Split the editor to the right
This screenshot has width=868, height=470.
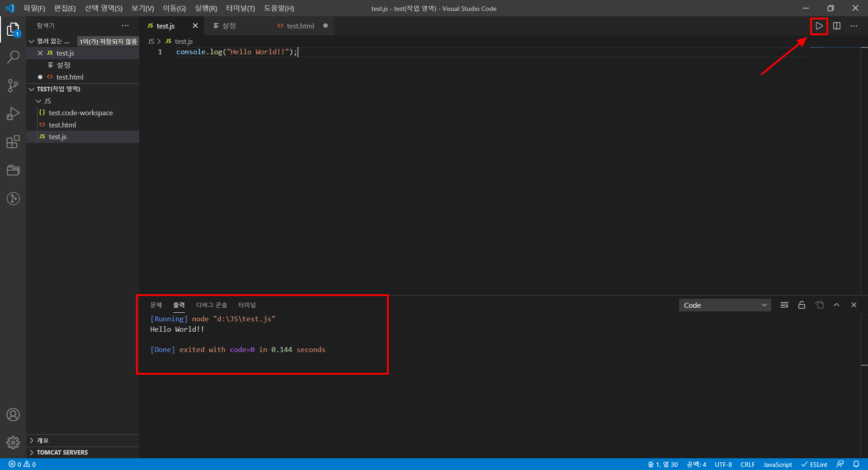(837, 26)
